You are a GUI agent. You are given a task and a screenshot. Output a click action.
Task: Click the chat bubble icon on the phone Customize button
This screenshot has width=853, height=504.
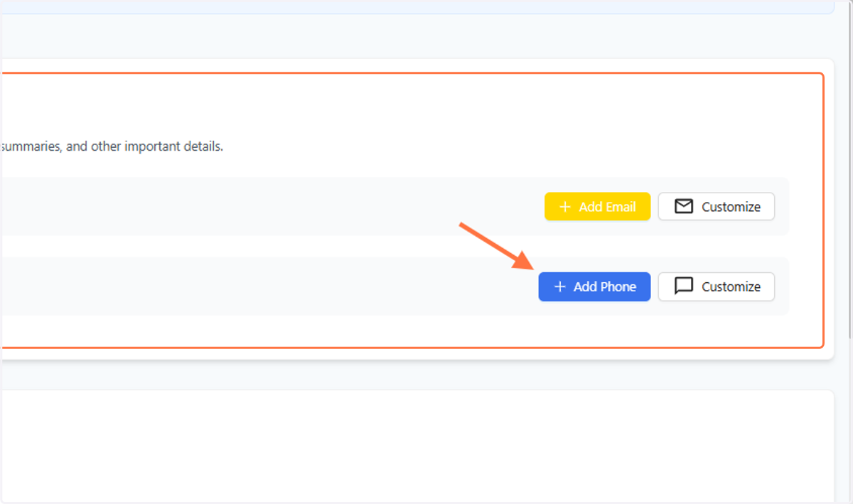coord(683,286)
